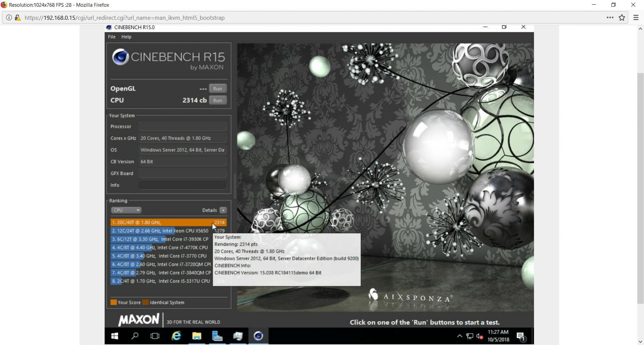The image size is (644, 345).
Task: Click the Identical System legend swatch
Action: (146, 302)
